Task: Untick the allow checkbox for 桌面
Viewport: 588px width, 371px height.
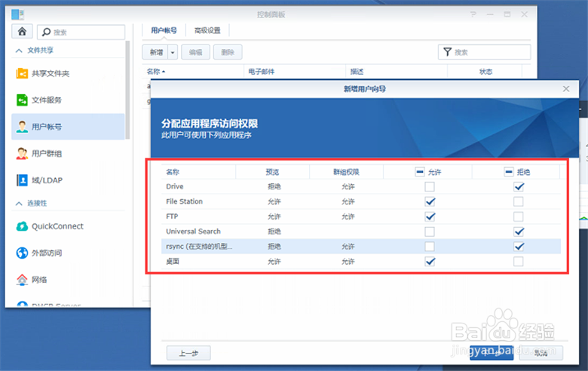Action: [x=430, y=262]
